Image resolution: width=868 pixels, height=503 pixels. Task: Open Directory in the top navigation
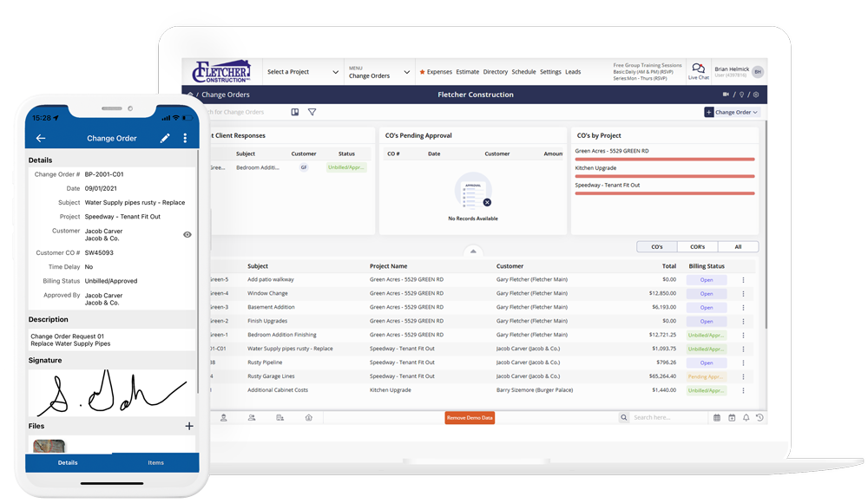click(x=495, y=72)
